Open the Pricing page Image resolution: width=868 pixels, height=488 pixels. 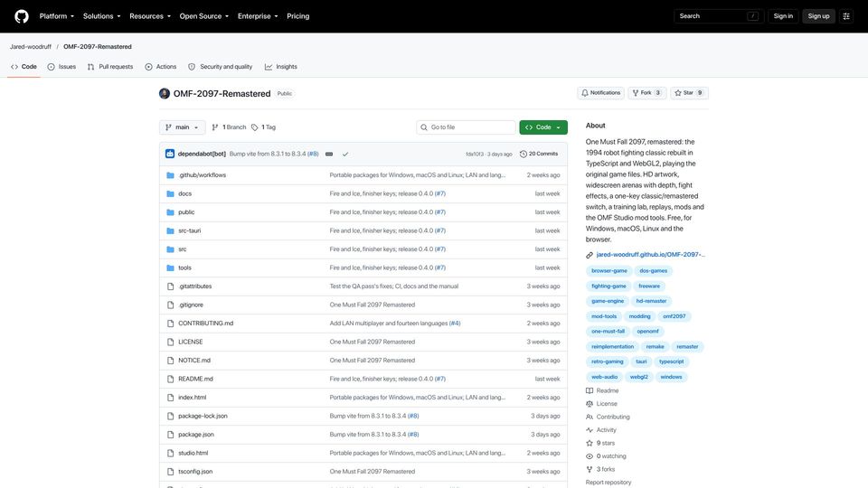297,16
